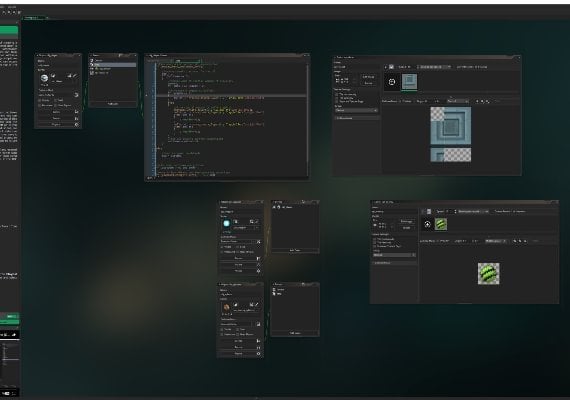
Task: Open the origin dropdown above blue tile preview
Action: 458,101
